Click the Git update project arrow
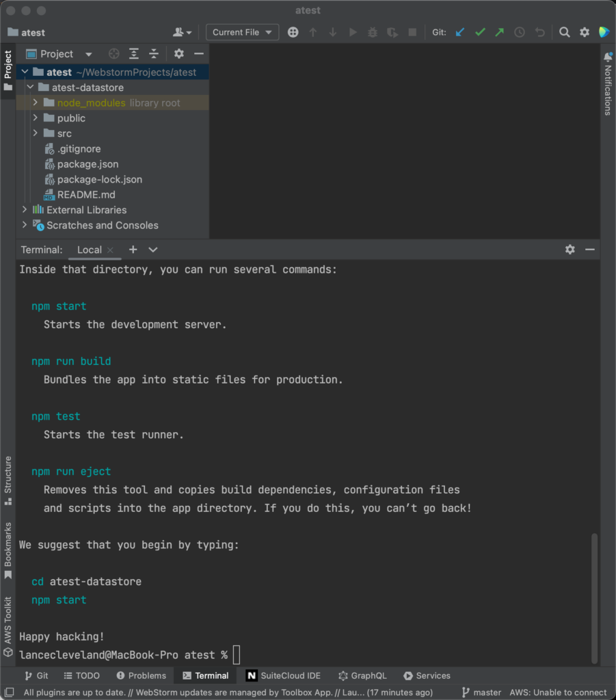The image size is (616, 700). (460, 32)
